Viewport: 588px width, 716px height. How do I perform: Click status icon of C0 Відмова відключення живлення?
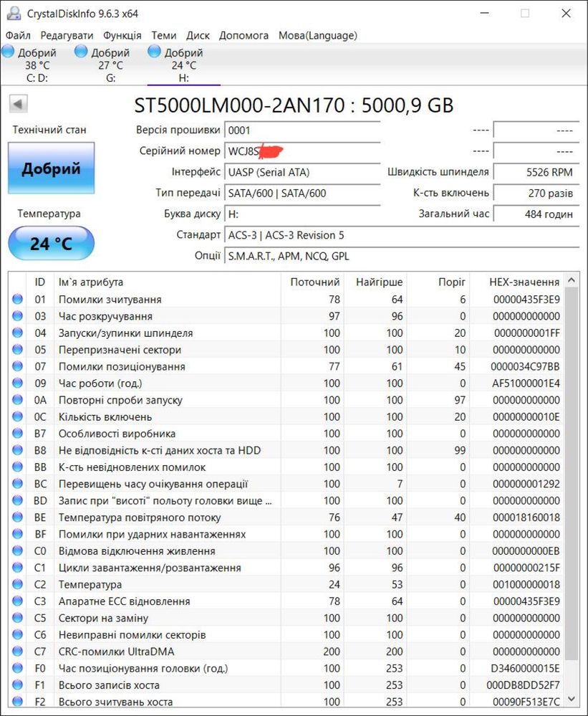[x=17, y=550]
